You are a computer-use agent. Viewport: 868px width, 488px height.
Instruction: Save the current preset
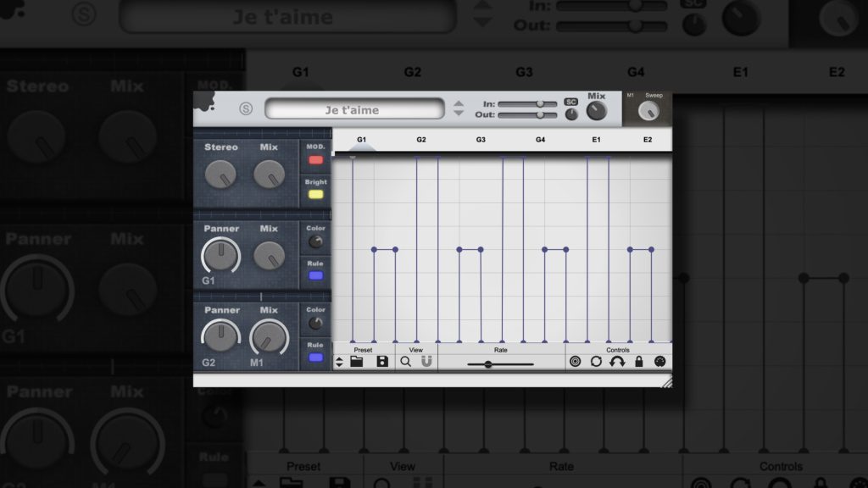coord(381,362)
